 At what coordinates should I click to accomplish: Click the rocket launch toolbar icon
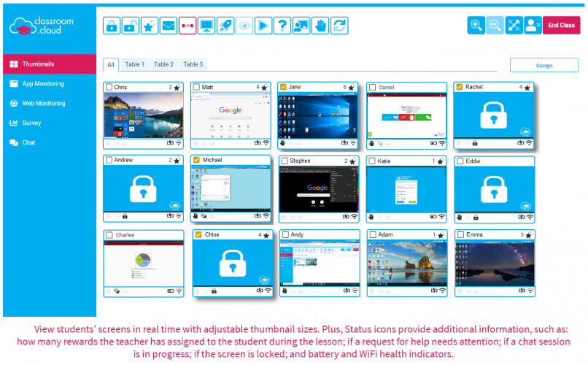pyautogui.click(x=225, y=26)
